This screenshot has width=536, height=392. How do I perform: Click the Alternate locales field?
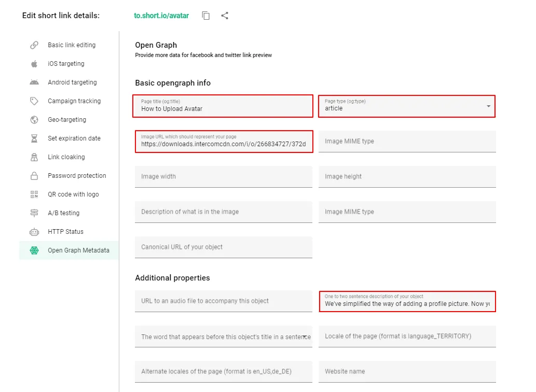[x=224, y=372]
